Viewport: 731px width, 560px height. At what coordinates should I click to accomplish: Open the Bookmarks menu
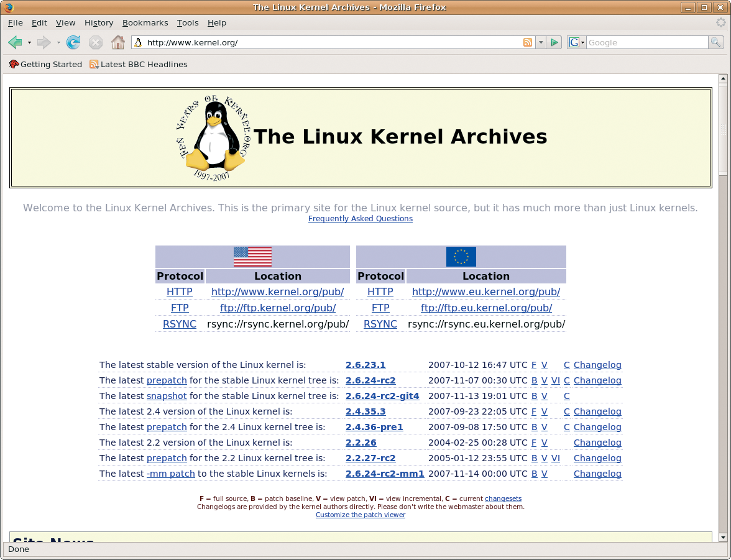145,22
